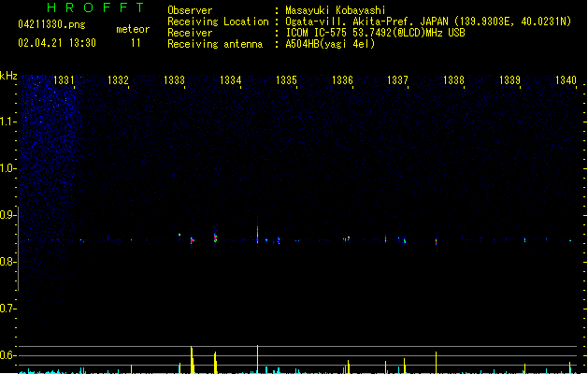The width and height of the screenshot is (588, 374).
Task: Click the HROFFT title text
Action: coord(96,7)
